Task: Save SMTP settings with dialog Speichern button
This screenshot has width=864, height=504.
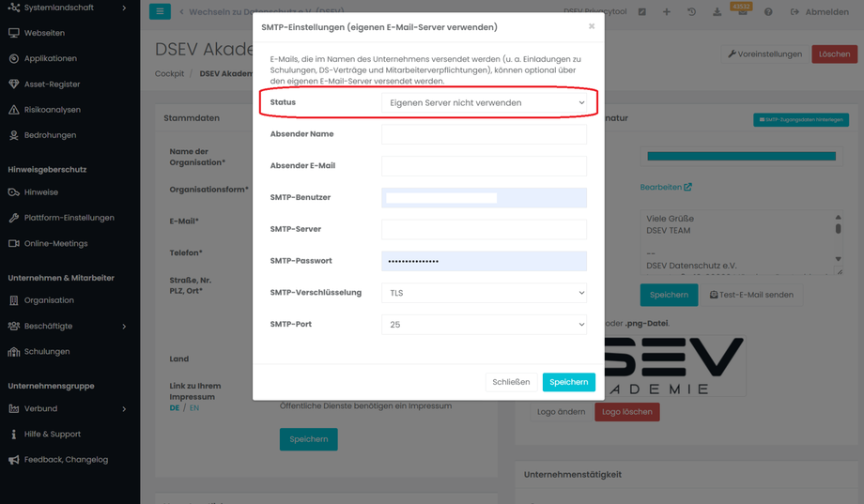Action: click(x=569, y=382)
